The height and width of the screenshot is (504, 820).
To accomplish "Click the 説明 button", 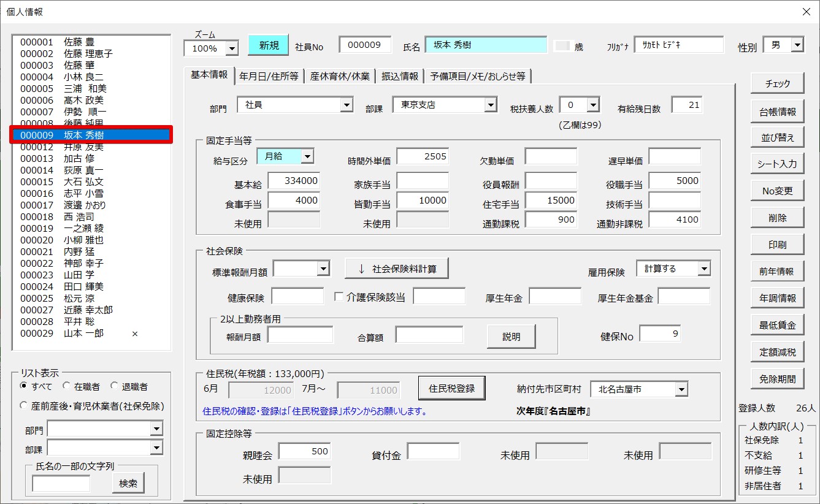I will pos(511,337).
